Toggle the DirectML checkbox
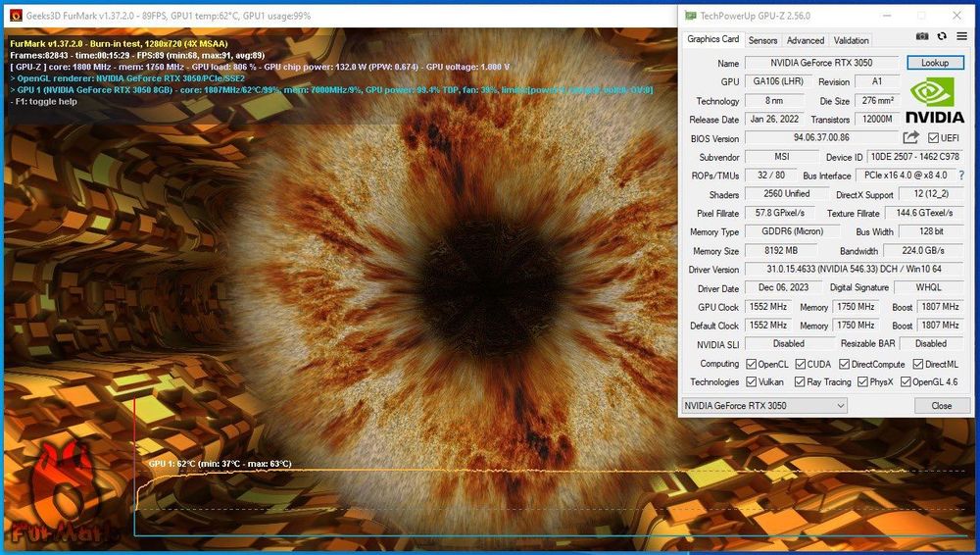This screenshot has height=555, width=980. click(x=918, y=364)
